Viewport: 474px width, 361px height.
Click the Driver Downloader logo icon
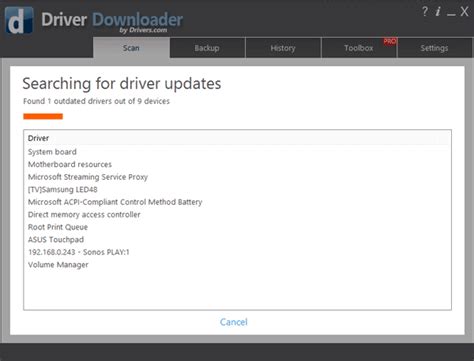click(19, 21)
